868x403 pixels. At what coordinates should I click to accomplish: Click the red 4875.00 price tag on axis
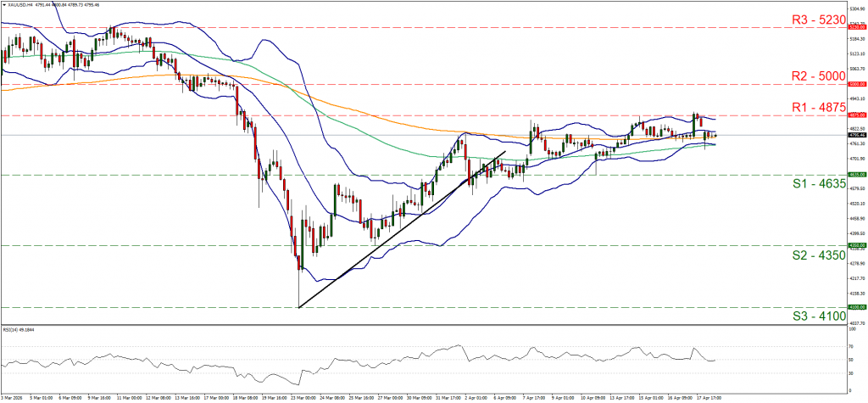coord(856,115)
